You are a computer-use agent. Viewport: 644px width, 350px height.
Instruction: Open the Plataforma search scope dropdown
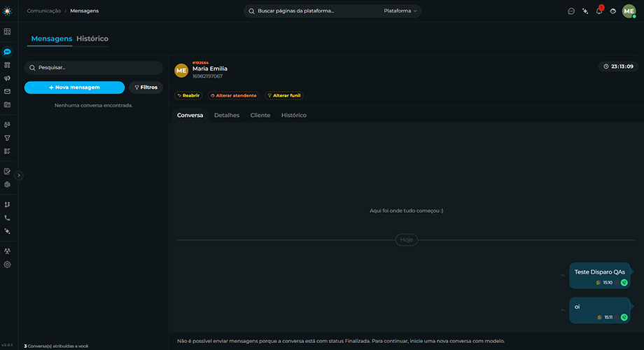400,11
